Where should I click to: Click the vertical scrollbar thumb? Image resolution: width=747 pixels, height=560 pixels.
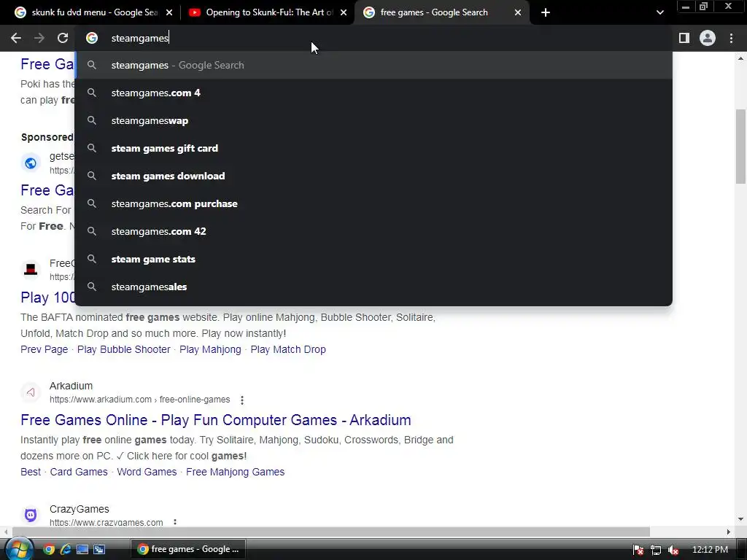coord(740,146)
